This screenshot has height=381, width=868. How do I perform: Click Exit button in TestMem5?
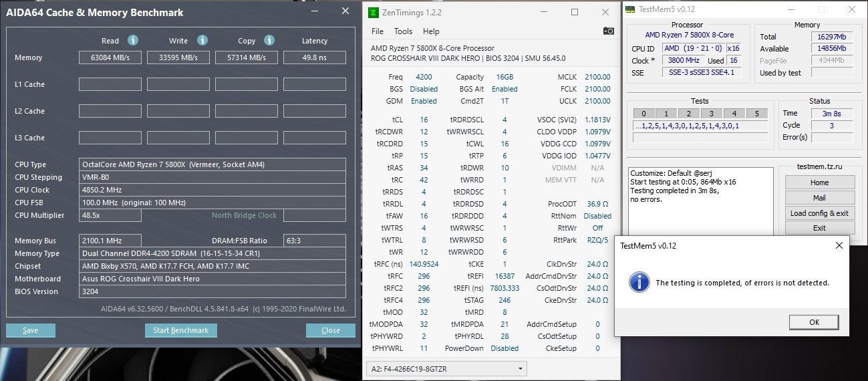819,228
